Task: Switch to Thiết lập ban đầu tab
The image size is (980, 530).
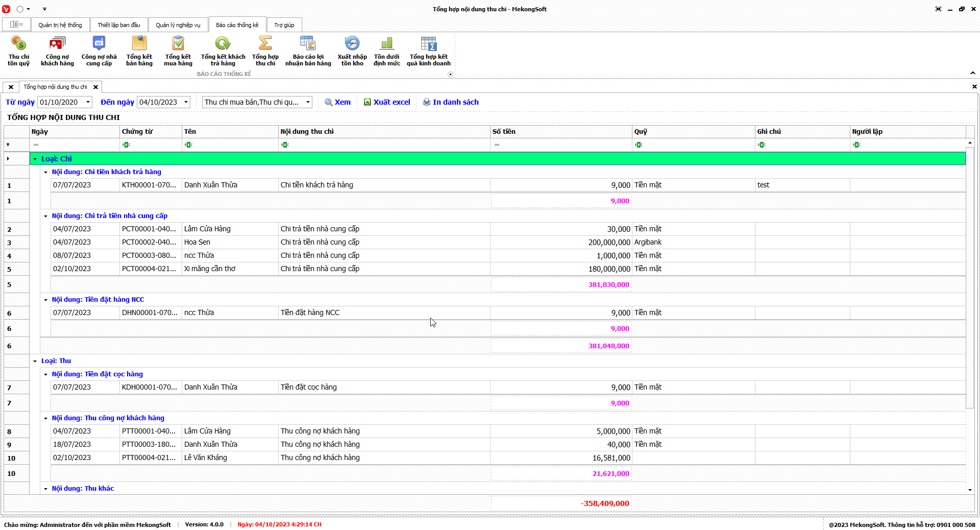Action: pos(119,25)
